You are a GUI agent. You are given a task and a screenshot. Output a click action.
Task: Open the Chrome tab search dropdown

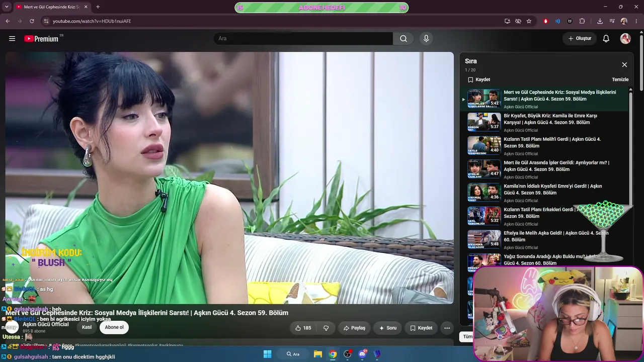pyautogui.click(x=7, y=7)
